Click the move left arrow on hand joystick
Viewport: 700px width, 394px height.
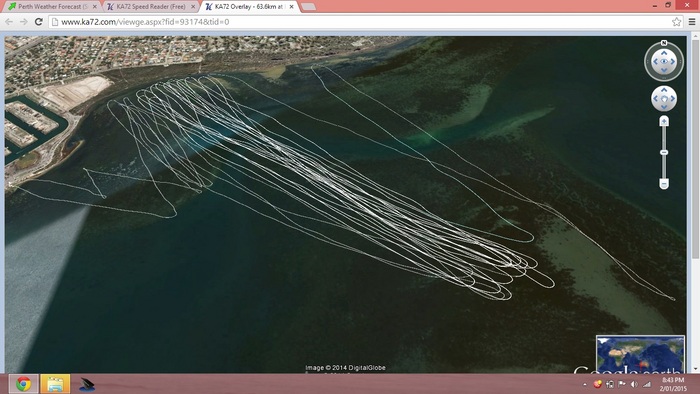pyautogui.click(x=656, y=99)
